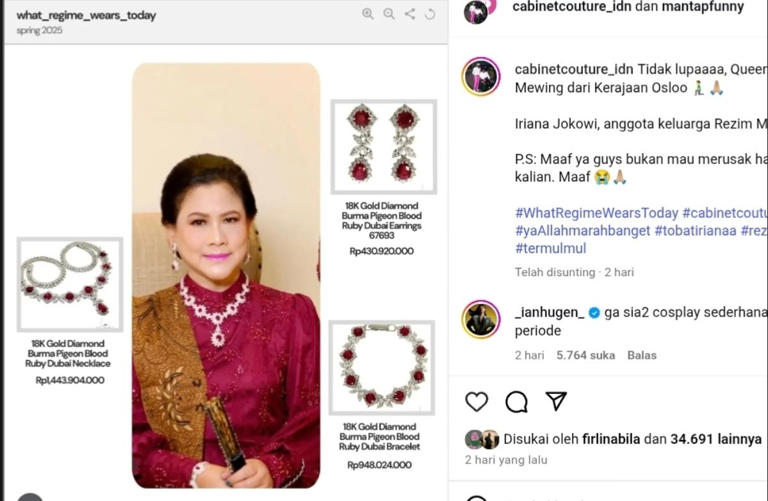View 5.764 suka likes on comment

(x=585, y=355)
